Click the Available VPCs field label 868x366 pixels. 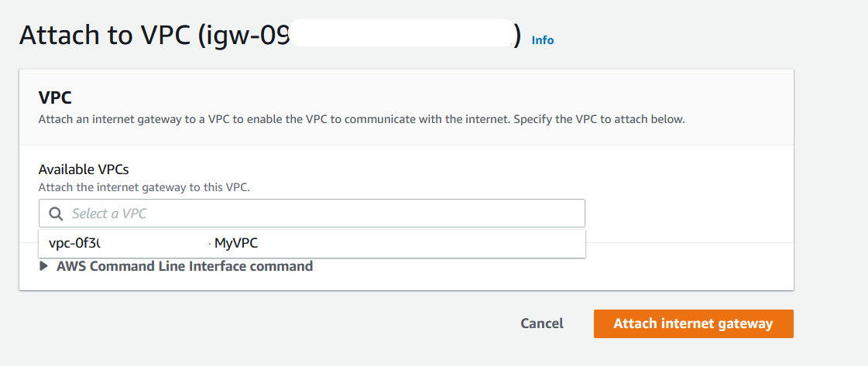[87, 169]
